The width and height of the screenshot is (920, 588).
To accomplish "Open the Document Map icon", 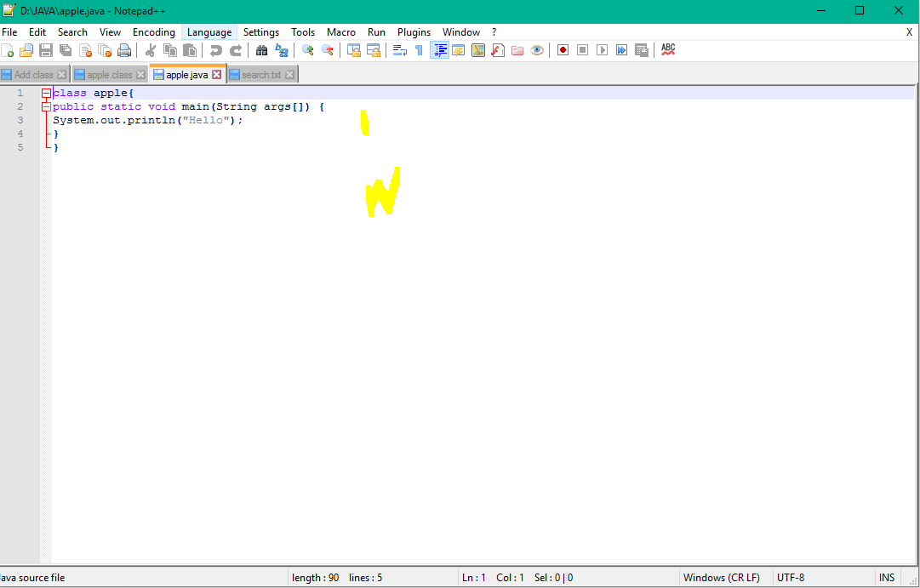I will click(x=477, y=50).
